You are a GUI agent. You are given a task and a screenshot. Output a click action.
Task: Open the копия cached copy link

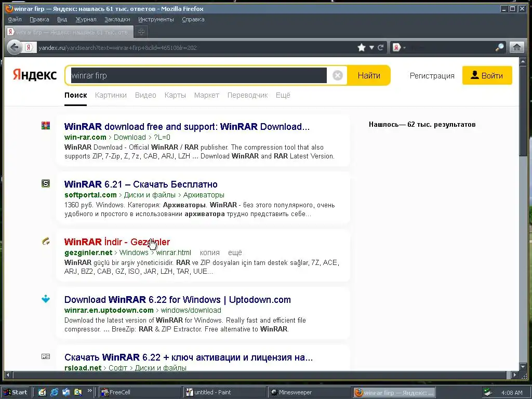[x=210, y=253]
